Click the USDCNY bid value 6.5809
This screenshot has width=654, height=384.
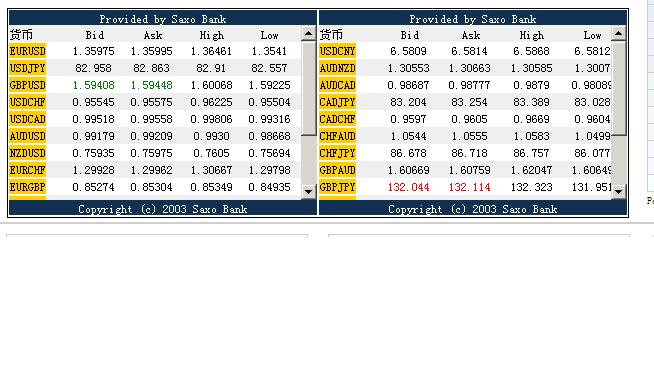(408, 51)
